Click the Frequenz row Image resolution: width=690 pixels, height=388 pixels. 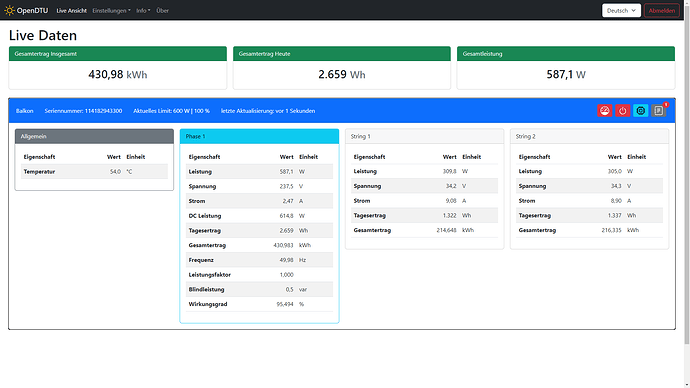point(259,260)
